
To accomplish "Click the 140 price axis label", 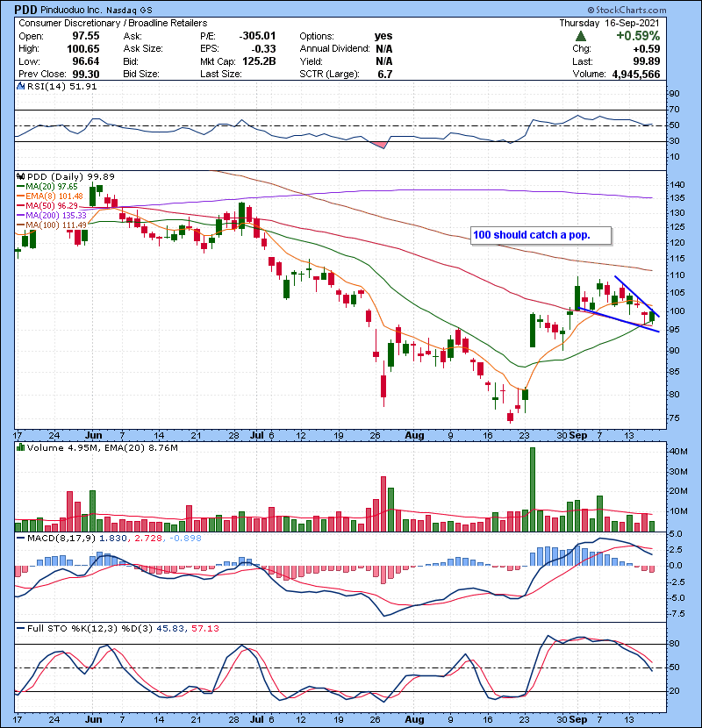I will click(677, 185).
